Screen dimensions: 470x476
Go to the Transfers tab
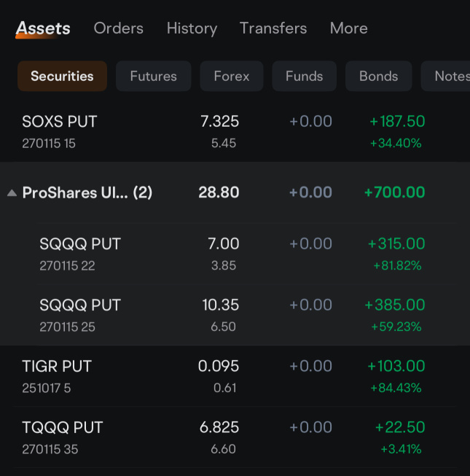tap(273, 28)
